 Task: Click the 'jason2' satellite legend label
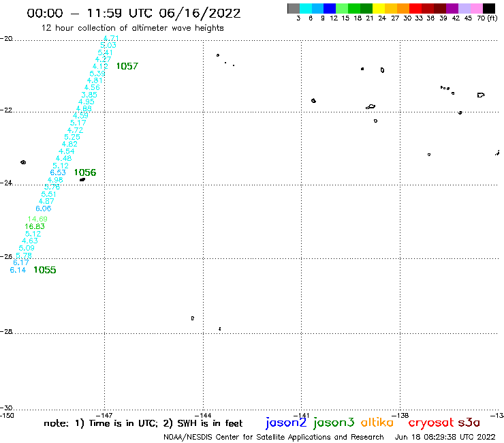(x=286, y=423)
